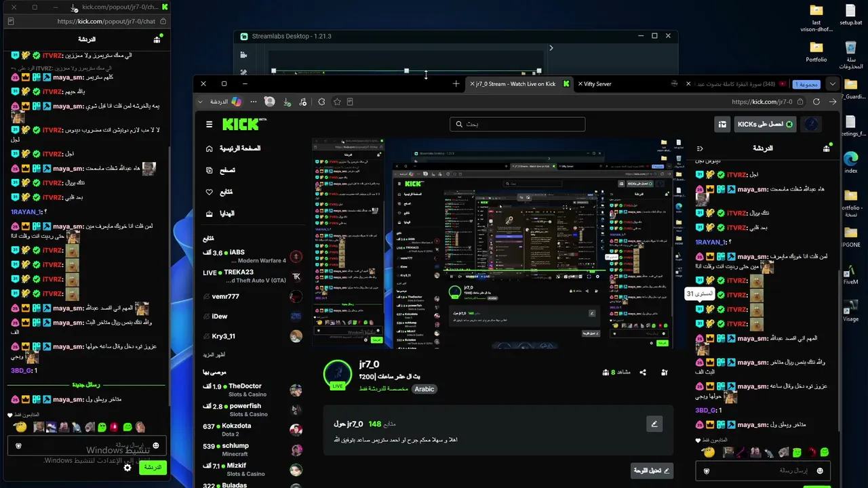Reload the kick.com page
Screen dimensions: 868x488
point(816,102)
